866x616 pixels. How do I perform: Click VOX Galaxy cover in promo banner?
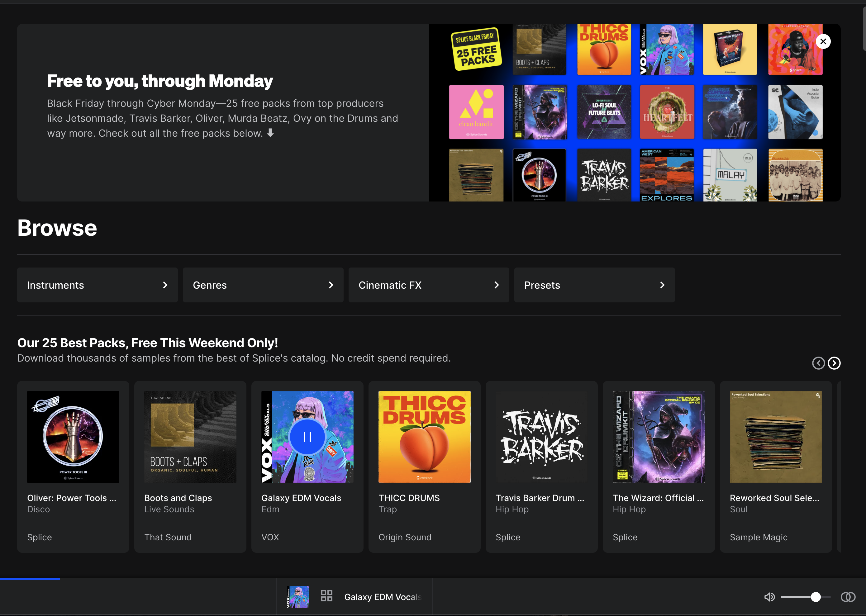(667, 49)
